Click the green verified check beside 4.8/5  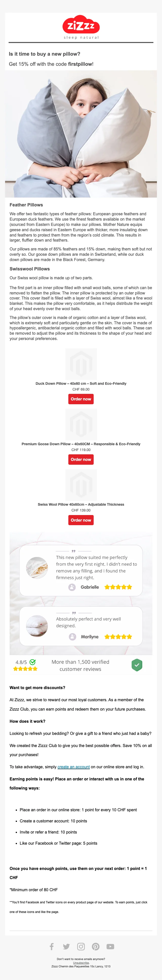pyautogui.click(x=33, y=662)
